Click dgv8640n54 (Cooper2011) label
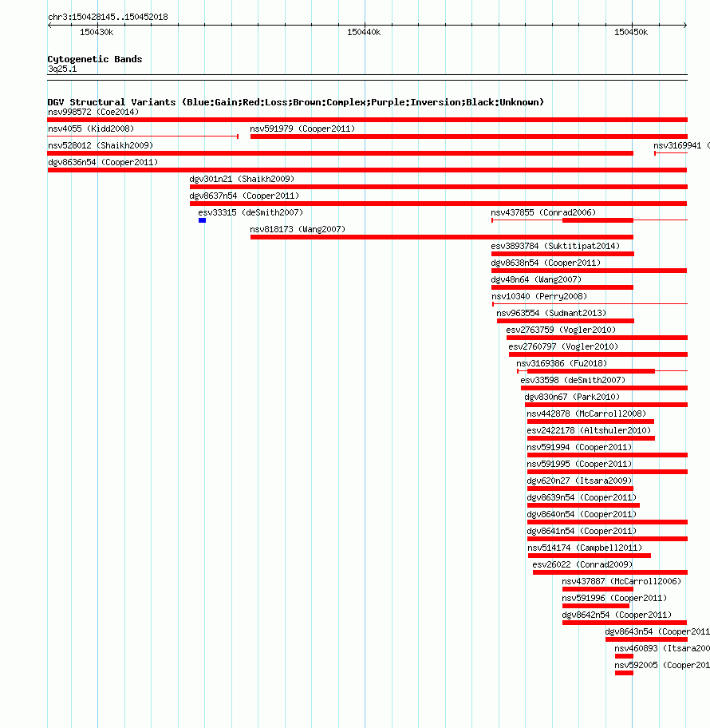The image size is (710, 728). point(582,513)
